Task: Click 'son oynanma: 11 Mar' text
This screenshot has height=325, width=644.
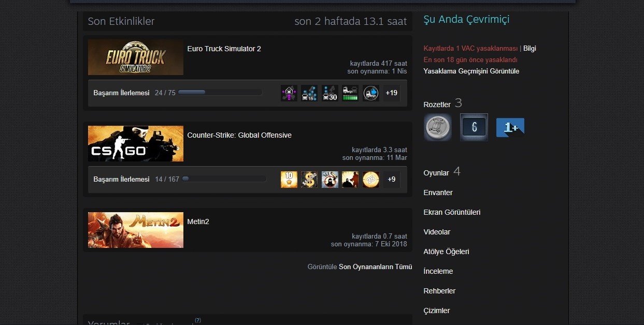Action: tap(375, 158)
